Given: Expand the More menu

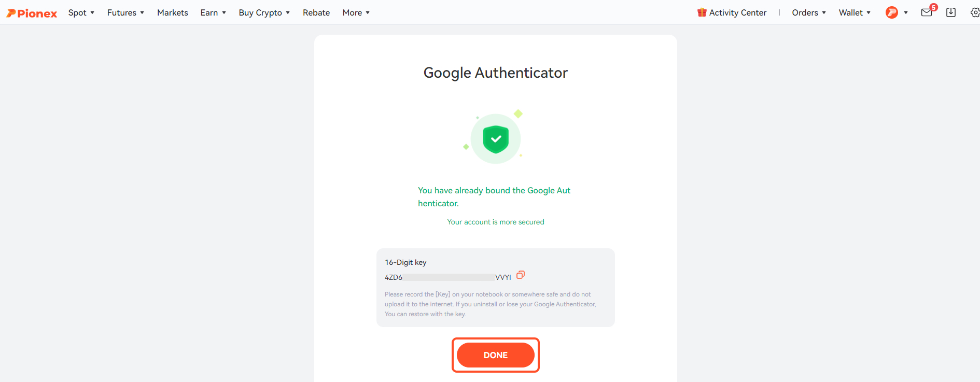Looking at the screenshot, I should coord(356,12).
